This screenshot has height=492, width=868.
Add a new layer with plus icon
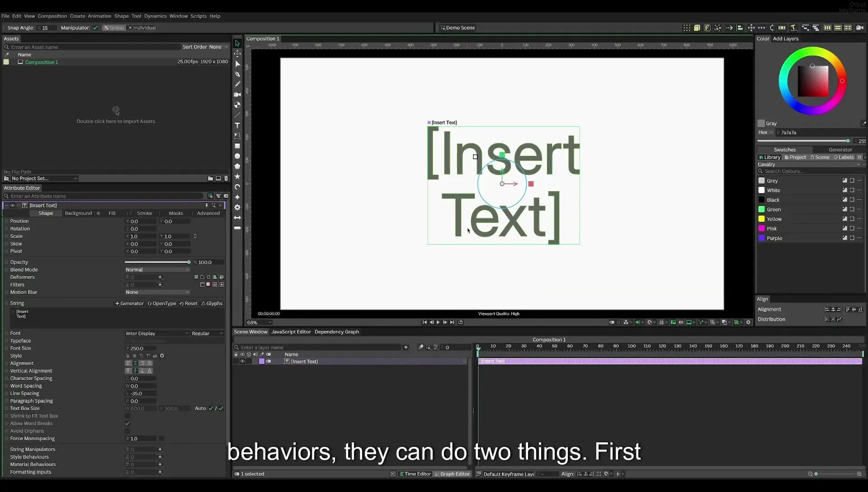tap(406, 347)
